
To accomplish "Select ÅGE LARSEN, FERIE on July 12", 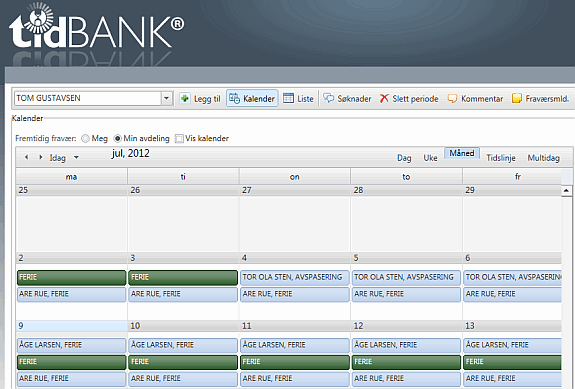I will coord(406,345).
